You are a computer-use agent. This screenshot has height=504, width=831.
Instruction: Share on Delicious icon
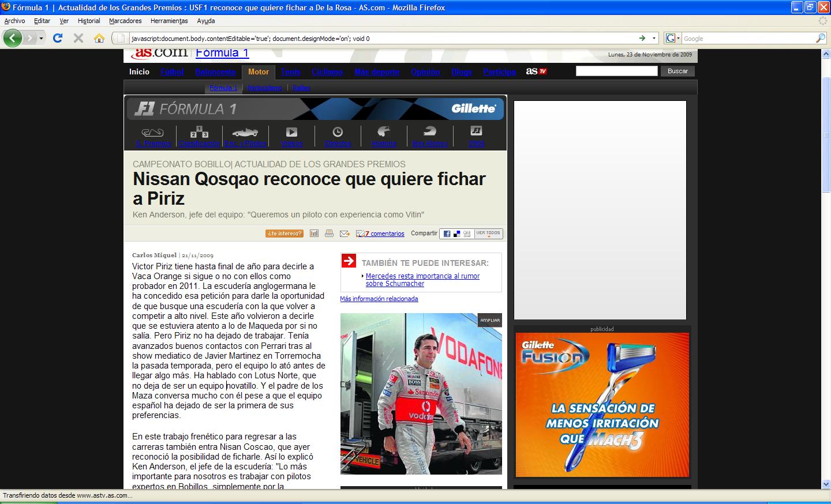pyautogui.click(x=456, y=234)
